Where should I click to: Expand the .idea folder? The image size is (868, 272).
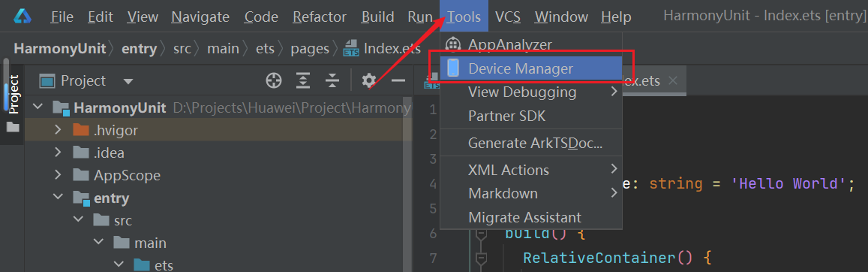(58, 153)
